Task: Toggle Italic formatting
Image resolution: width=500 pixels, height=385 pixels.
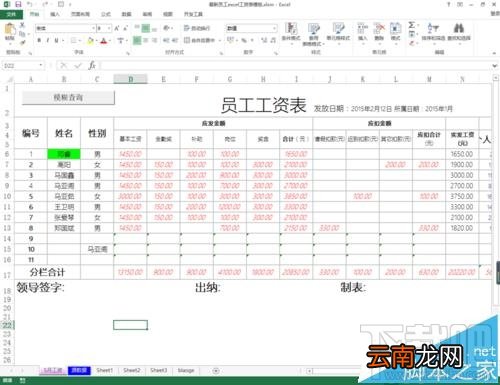Action: 48,40
